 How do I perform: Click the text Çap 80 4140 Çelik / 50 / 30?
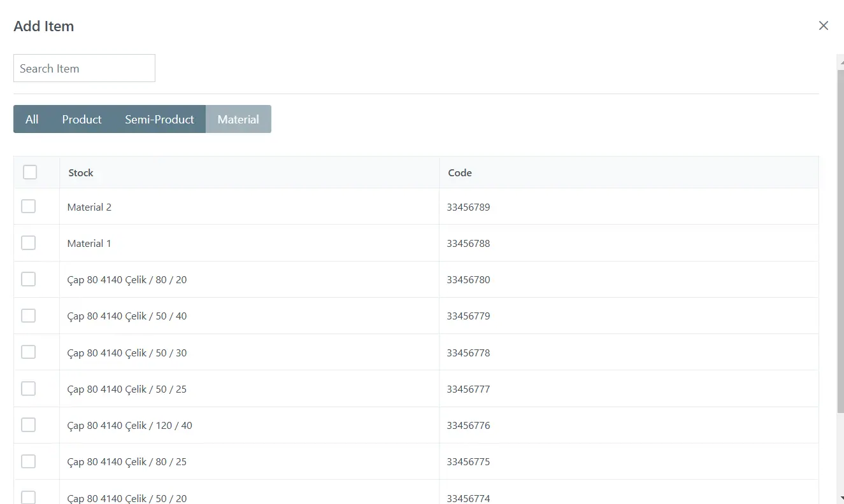tap(127, 353)
